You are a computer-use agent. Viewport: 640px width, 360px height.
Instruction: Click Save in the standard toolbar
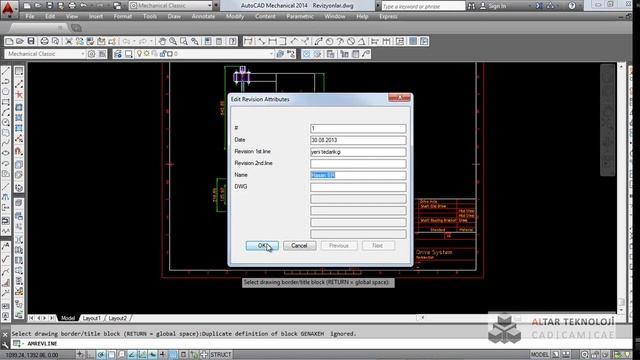tap(31, 41)
